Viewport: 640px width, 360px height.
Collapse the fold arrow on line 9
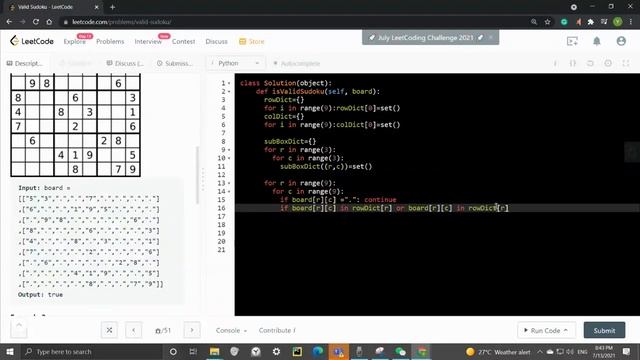click(229, 150)
